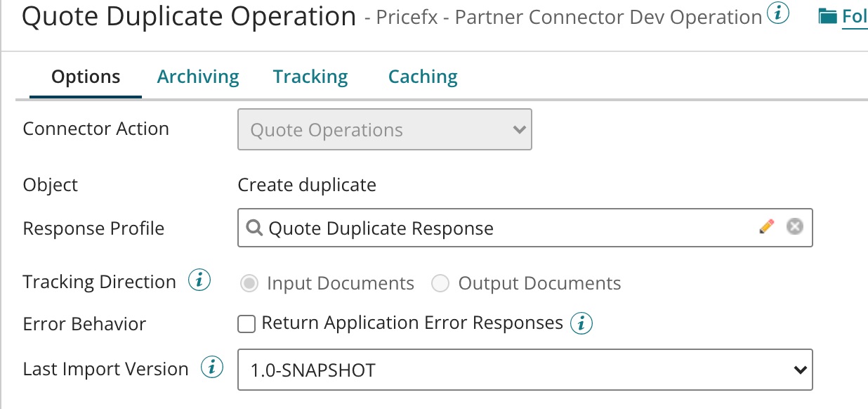This screenshot has width=868, height=409.
Task: Click the Quote Duplicate Operation title
Action: [x=189, y=16]
